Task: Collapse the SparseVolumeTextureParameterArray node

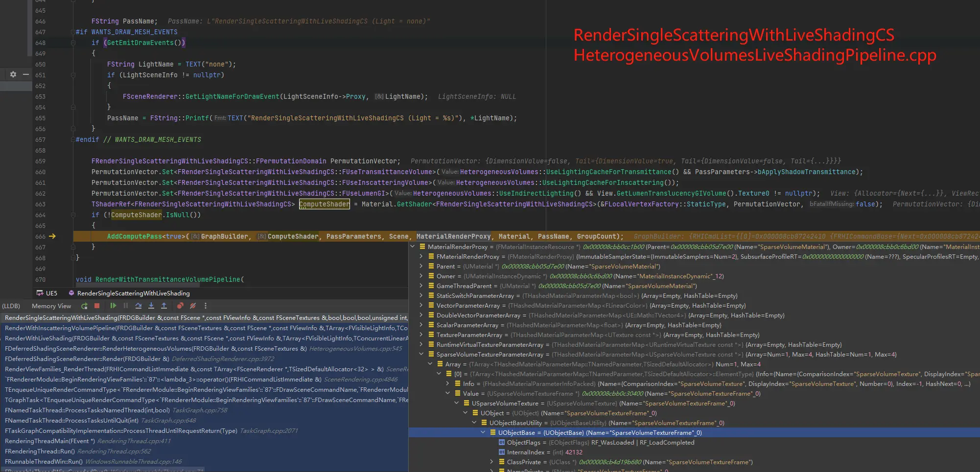Action: click(421, 355)
